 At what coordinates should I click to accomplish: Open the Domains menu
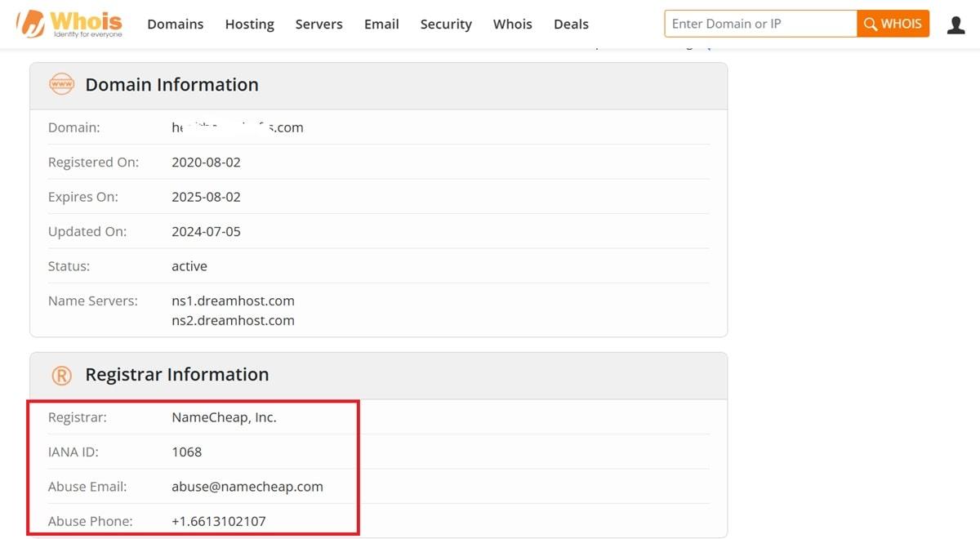click(x=175, y=24)
